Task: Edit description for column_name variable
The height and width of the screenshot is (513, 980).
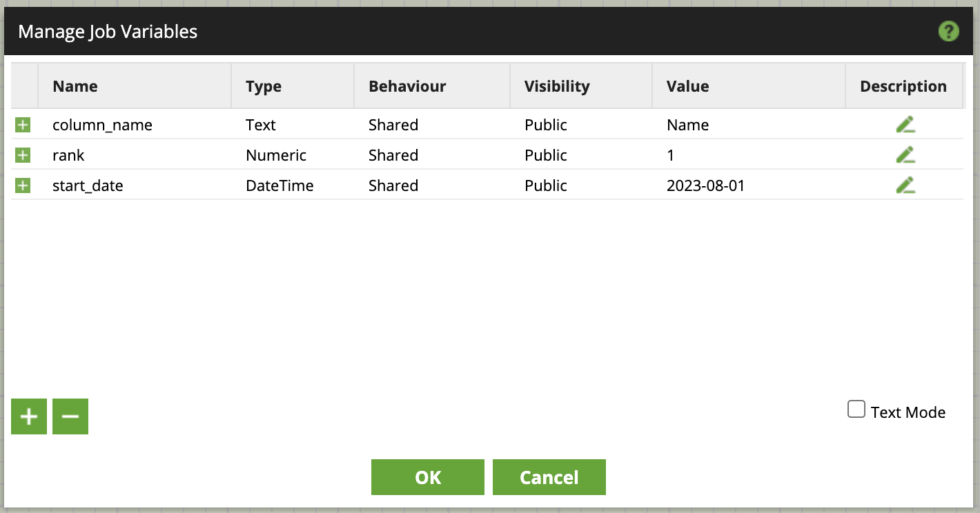Action: click(x=905, y=125)
